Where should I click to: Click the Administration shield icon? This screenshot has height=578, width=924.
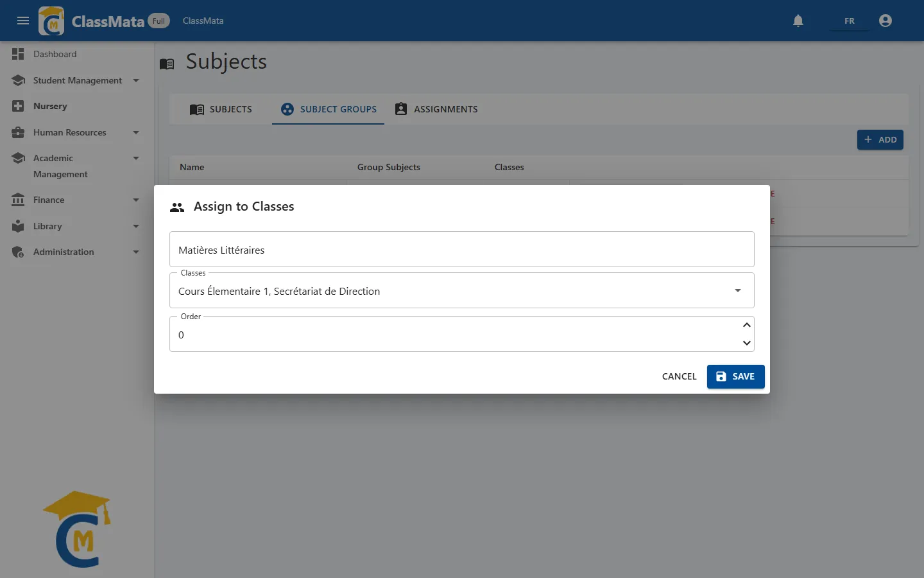pos(18,252)
